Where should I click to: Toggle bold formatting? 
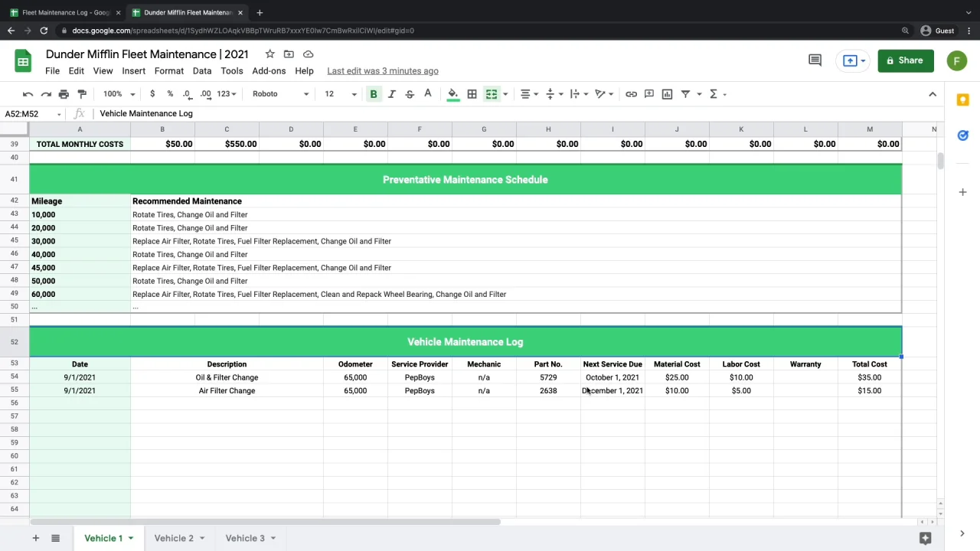374,94
